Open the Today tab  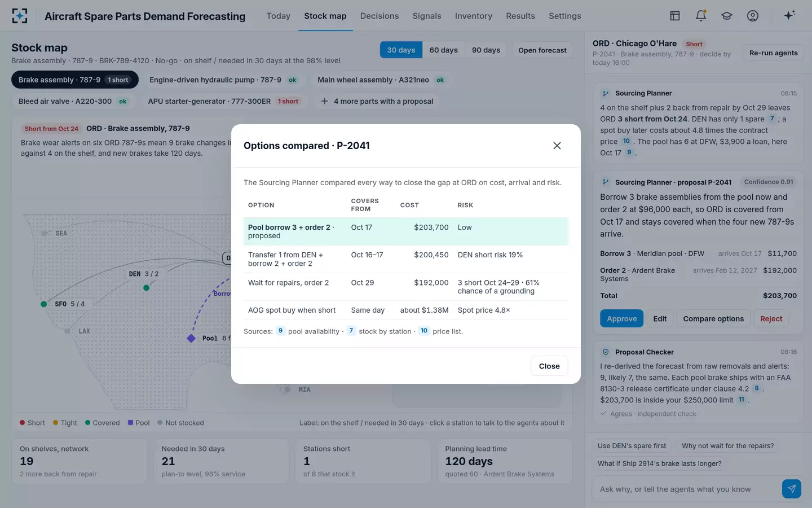279,16
